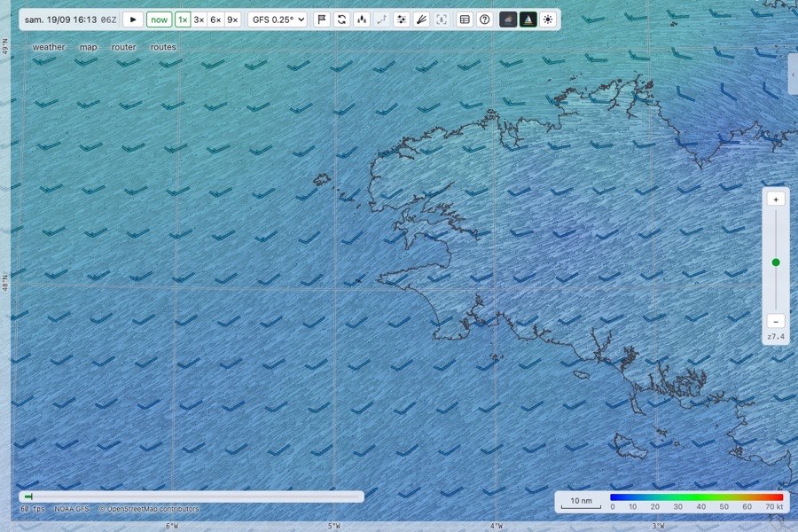Open the router tab

(x=123, y=47)
